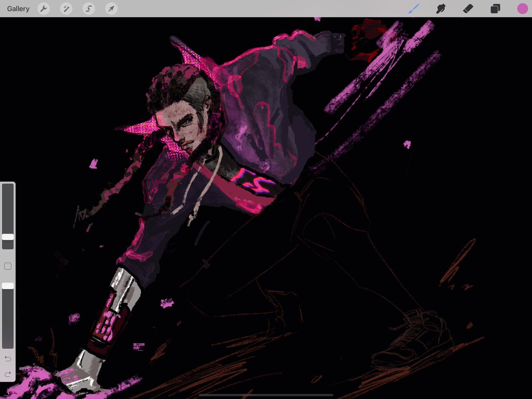Viewport: 532px width, 399px height.
Task: Open the Adjustments magic wand menu
Action: 66,8
